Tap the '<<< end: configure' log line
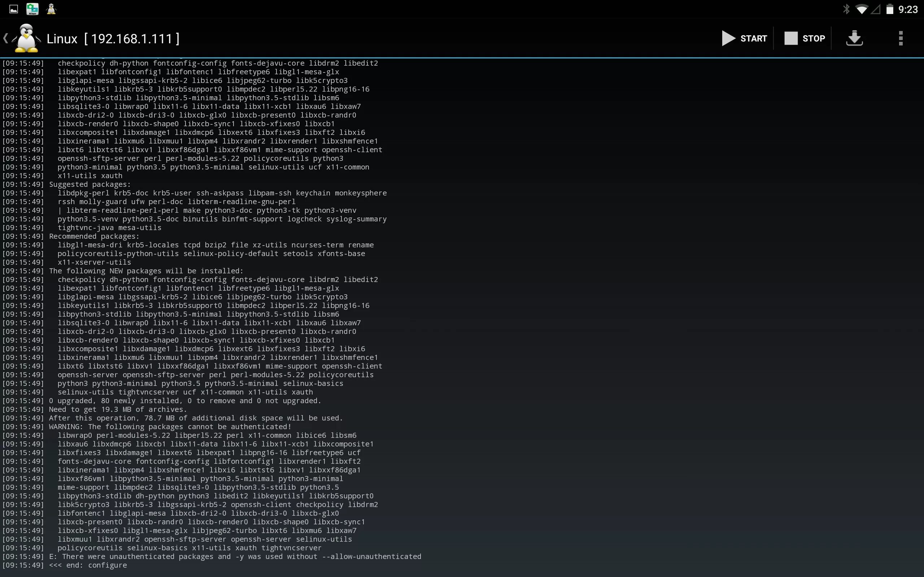 (x=88, y=565)
